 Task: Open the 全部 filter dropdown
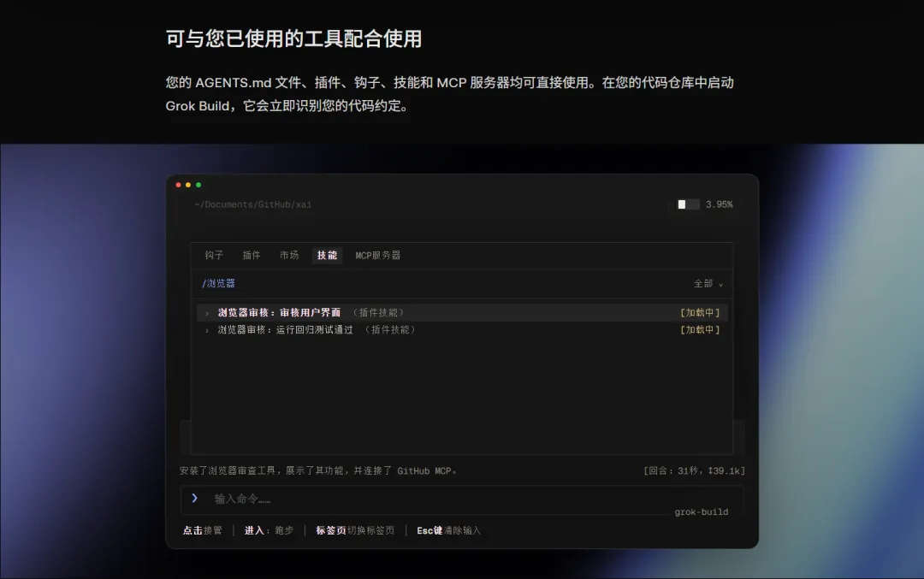tap(708, 284)
